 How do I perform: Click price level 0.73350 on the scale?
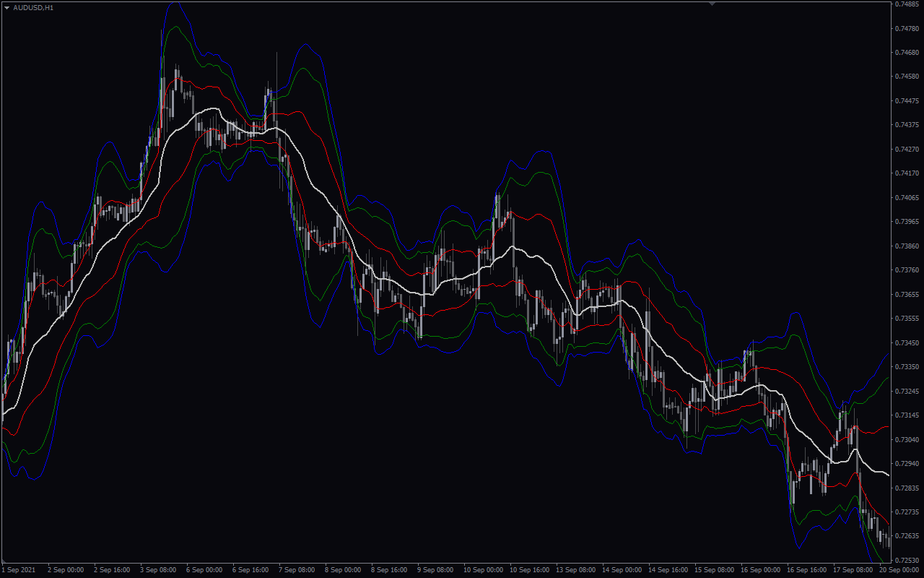pos(906,367)
